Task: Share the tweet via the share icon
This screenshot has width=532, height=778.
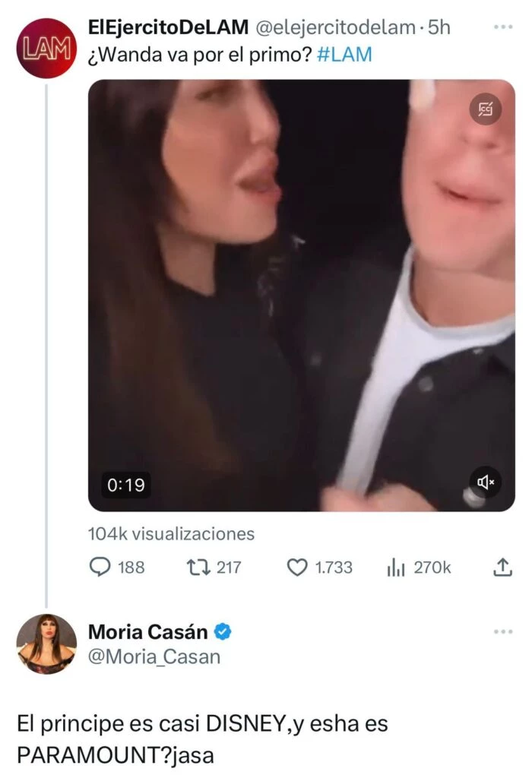Action: (502, 567)
